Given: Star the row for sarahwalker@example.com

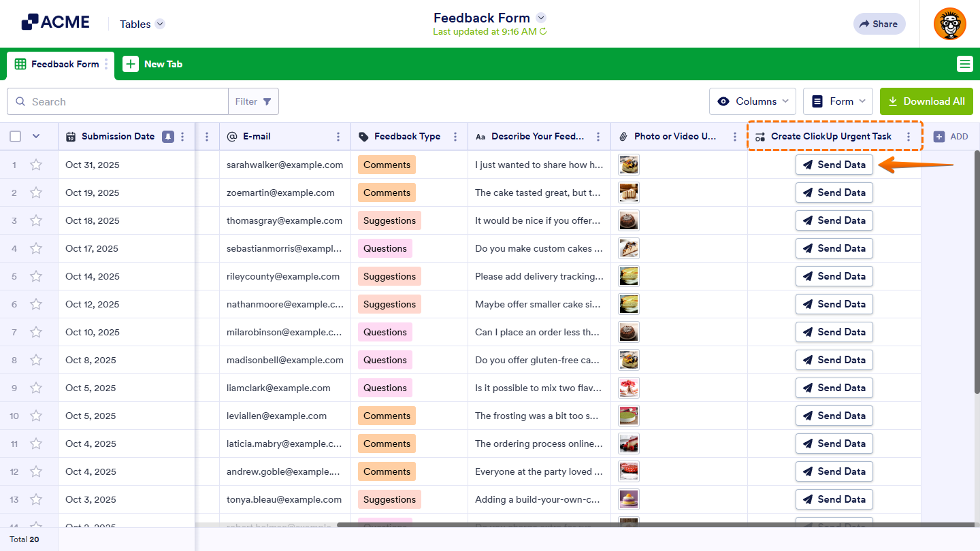Looking at the screenshot, I should tap(36, 164).
